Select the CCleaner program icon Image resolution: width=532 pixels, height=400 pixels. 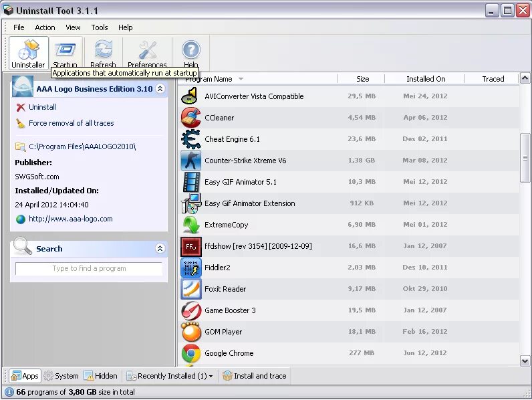190,118
